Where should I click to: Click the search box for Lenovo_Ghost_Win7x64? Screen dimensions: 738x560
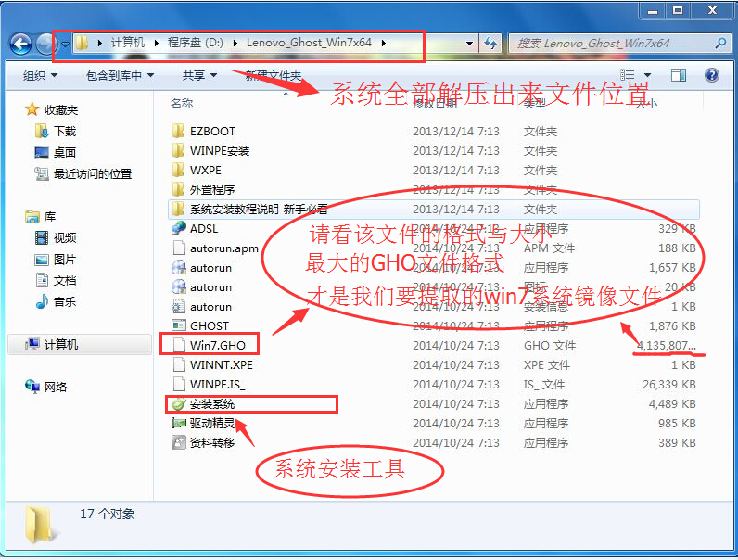(612, 44)
